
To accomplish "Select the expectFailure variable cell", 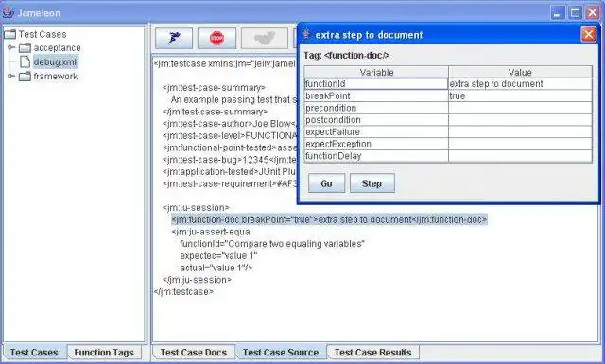I will point(376,131).
